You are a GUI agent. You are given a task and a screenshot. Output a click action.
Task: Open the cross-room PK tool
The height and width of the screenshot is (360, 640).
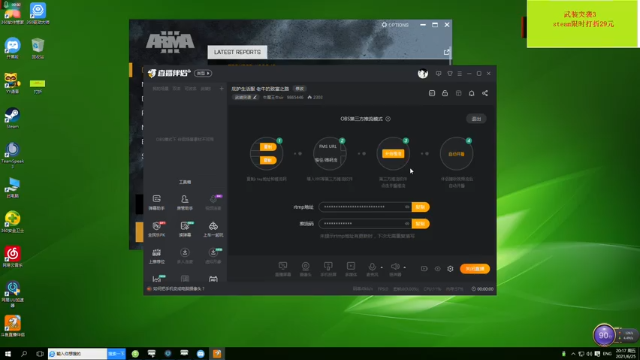(156, 229)
